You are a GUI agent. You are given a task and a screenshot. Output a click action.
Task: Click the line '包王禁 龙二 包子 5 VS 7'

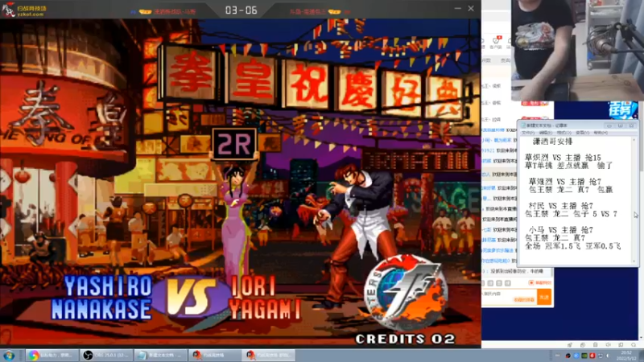pos(571,214)
